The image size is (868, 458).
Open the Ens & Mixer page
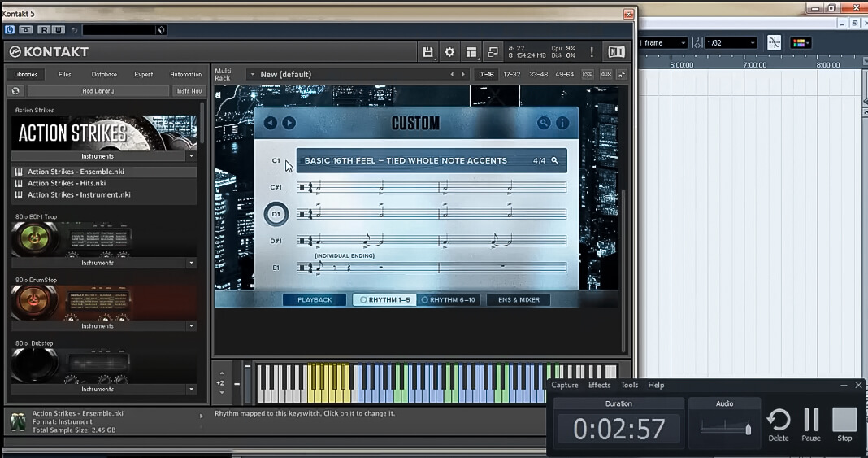click(x=519, y=299)
